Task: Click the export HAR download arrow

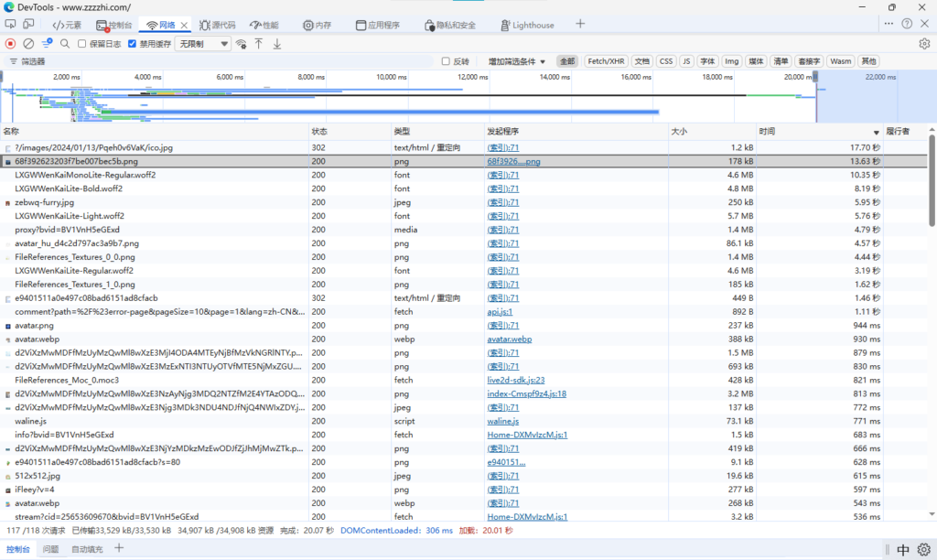Action: (x=277, y=43)
